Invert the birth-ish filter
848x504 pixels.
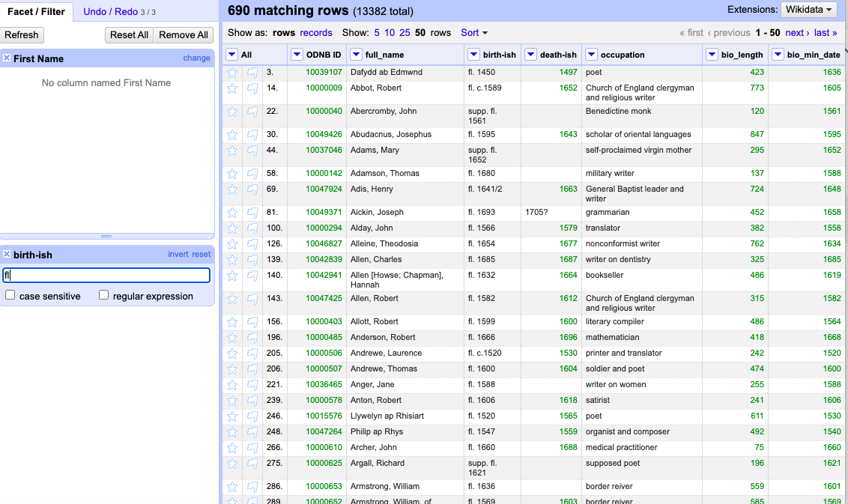(x=178, y=254)
